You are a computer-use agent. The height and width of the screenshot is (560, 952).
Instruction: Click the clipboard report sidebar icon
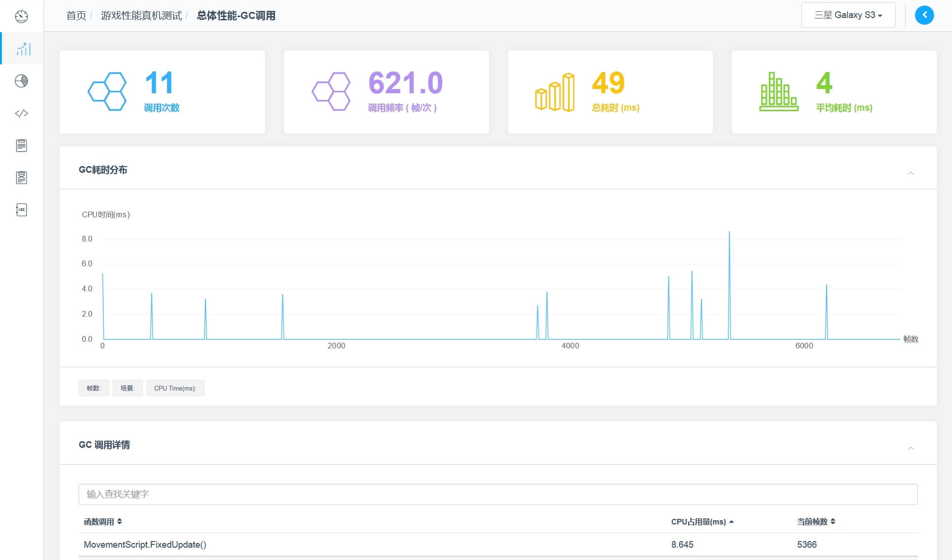(x=21, y=145)
